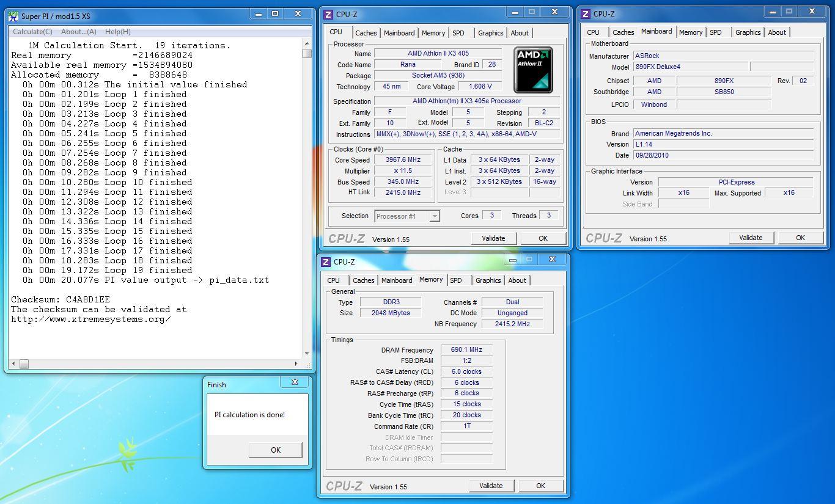Switch to SPD tab in CPU window
This screenshot has width=835, height=504.
(x=458, y=33)
